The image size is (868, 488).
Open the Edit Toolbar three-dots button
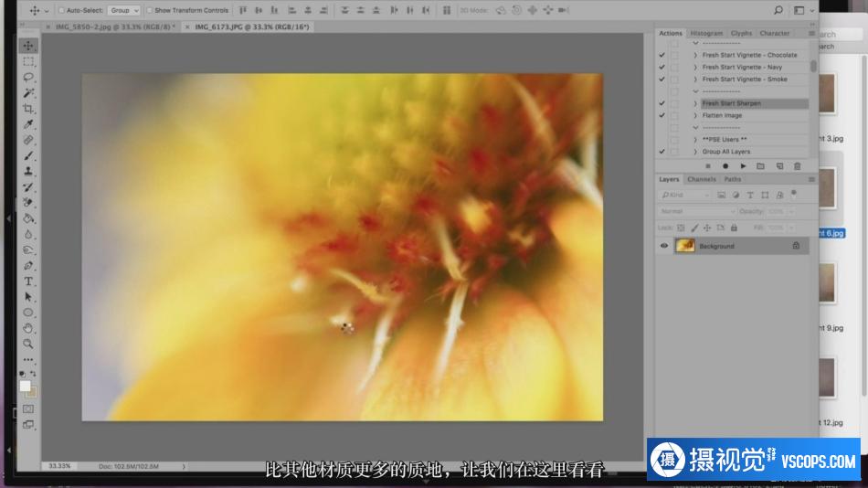click(x=28, y=359)
